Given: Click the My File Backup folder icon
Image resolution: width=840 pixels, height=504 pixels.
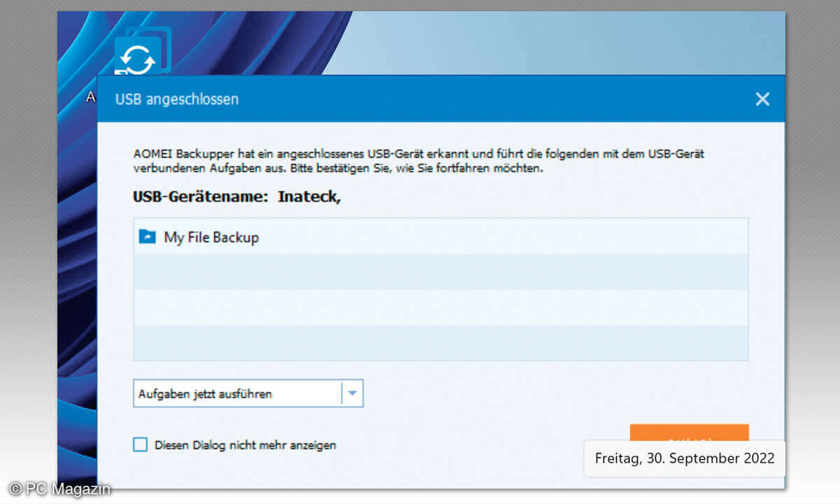Looking at the screenshot, I should [147, 237].
